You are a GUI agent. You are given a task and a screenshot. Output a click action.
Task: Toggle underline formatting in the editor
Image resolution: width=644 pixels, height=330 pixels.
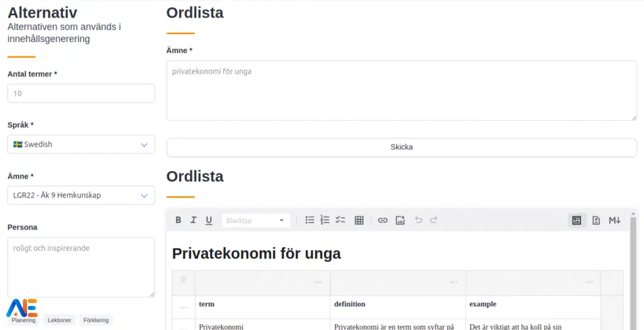point(209,220)
